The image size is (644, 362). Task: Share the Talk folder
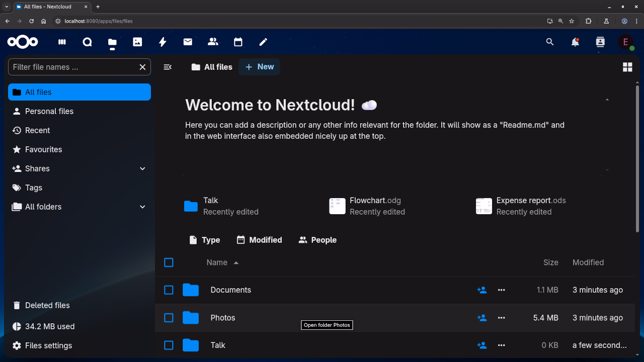point(482,345)
